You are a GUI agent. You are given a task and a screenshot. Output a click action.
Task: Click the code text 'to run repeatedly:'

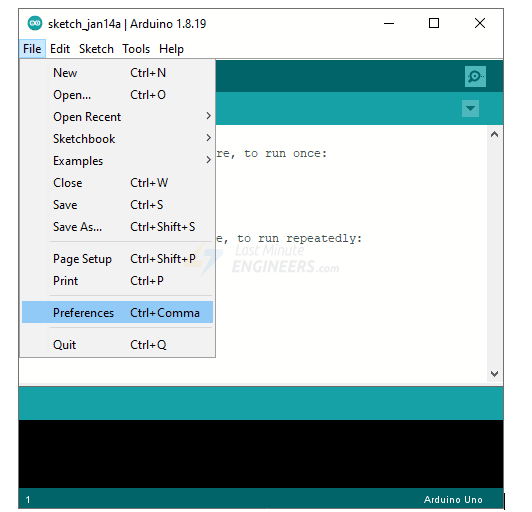300,239
